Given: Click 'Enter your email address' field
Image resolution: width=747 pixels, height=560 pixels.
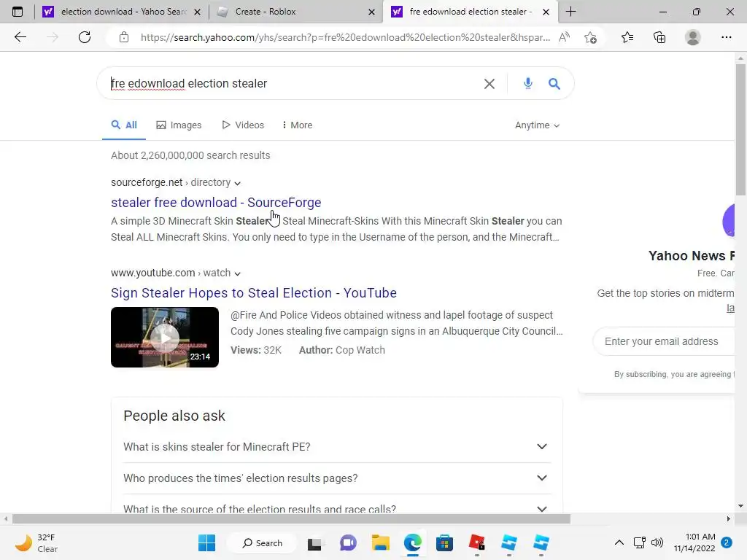Looking at the screenshot, I should pos(665,341).
